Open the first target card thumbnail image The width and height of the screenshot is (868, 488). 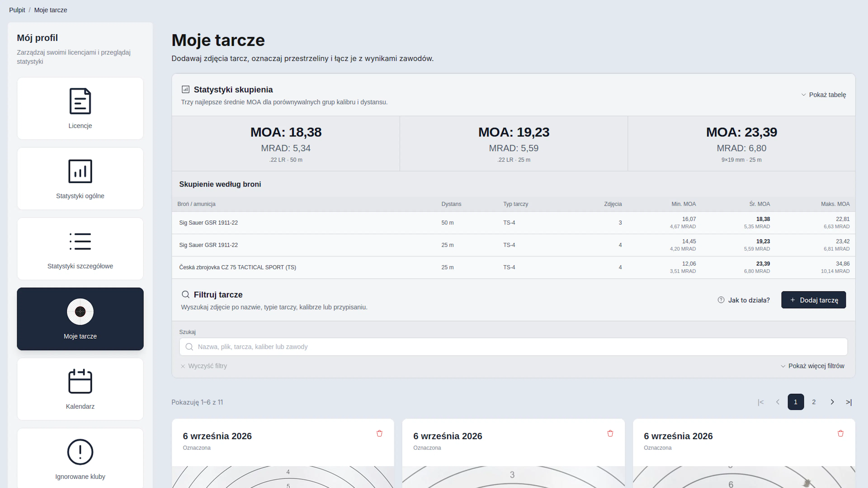pos(283,477)
